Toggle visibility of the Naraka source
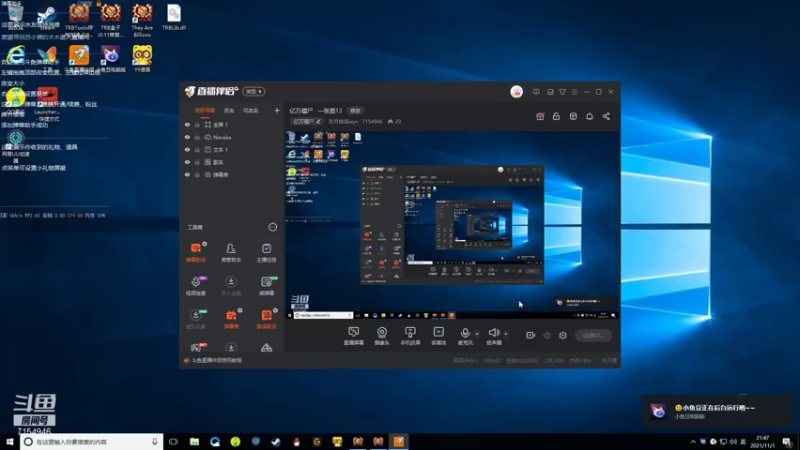The height and width of the screenshot is (450, 800). 187,137
